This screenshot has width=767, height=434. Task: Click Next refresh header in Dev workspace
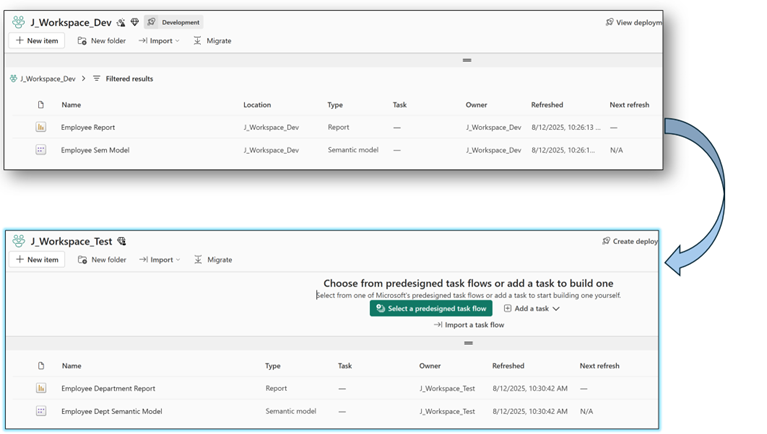[x=629, y=105]
